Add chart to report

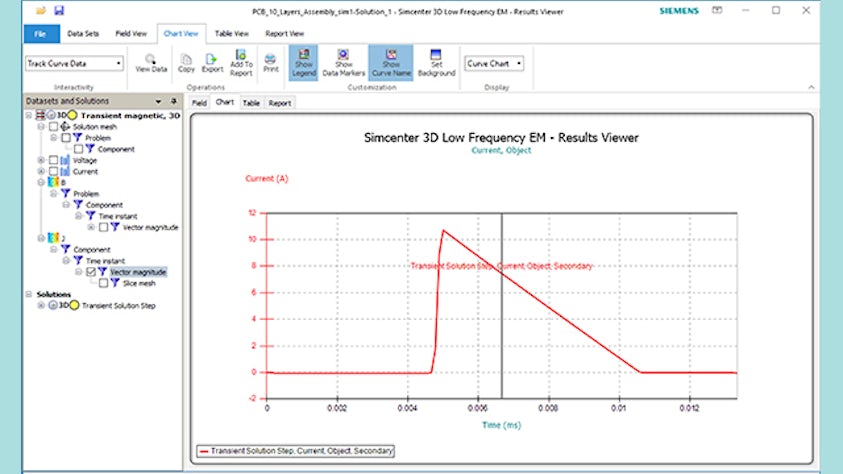coord(241,63)
